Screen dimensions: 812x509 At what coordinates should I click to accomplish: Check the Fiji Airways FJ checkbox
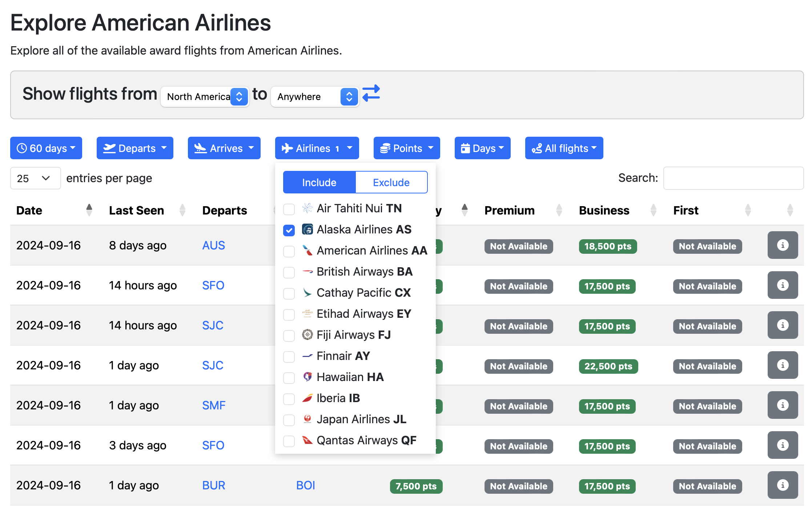click(289, 336)
